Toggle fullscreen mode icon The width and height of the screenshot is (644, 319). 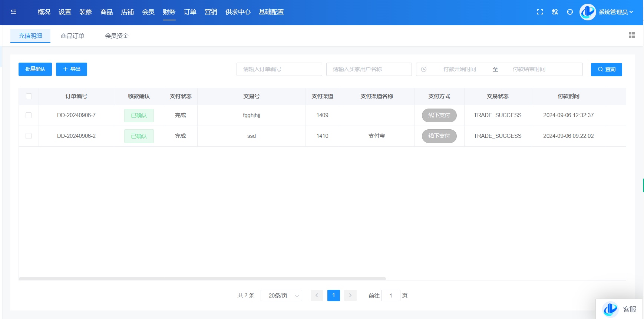pos(540,12)
